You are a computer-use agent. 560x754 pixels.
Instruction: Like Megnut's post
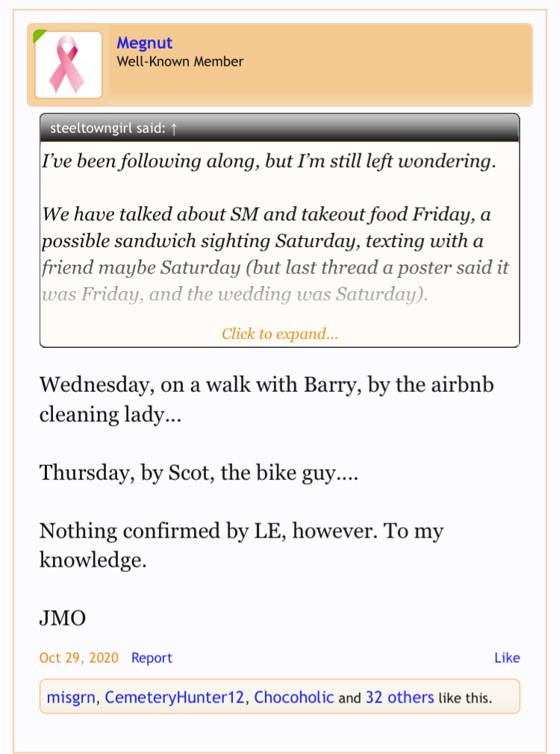click(507, 658)
